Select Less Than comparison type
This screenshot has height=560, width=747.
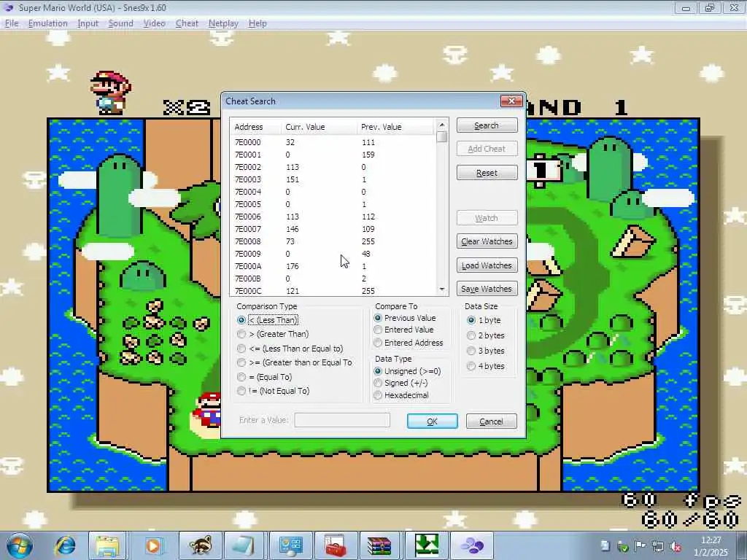(268, 321)
